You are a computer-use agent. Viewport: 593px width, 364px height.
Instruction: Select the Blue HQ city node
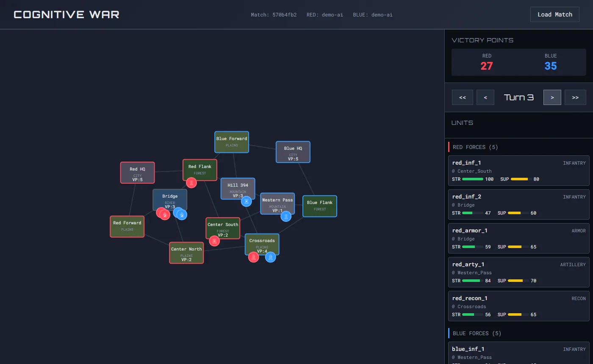pos(293,152)
